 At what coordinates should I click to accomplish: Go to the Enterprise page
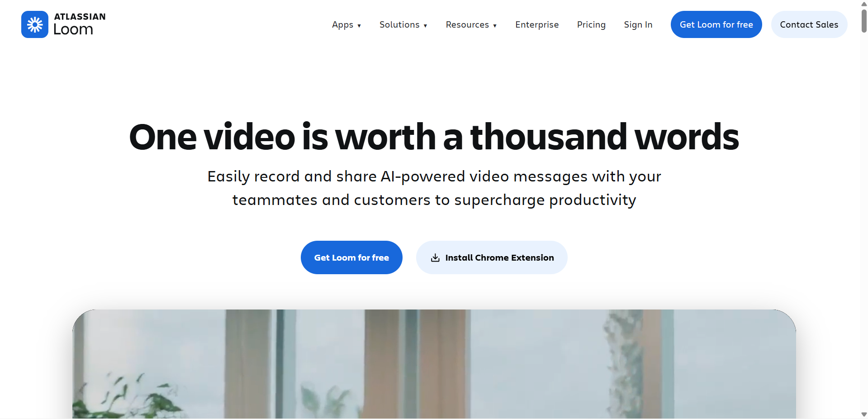point(537,25)
